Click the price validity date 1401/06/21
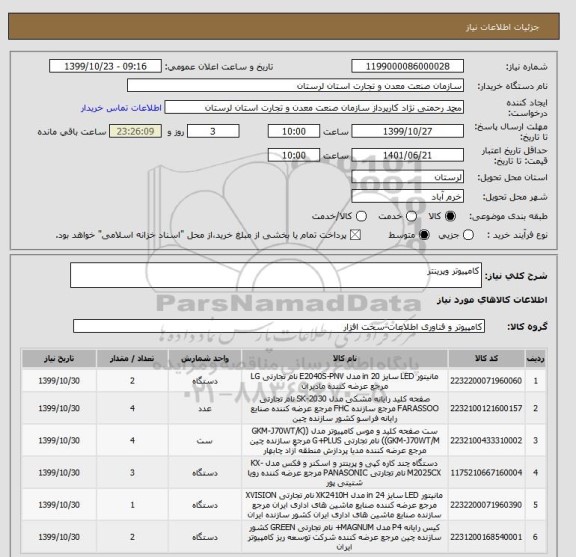Image resolution: width=576 pixels, height=557 pixels. point(407,155)
